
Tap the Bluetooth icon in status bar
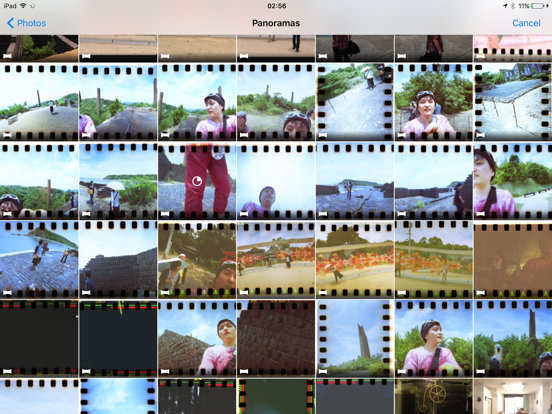click(x=513, y=6)
